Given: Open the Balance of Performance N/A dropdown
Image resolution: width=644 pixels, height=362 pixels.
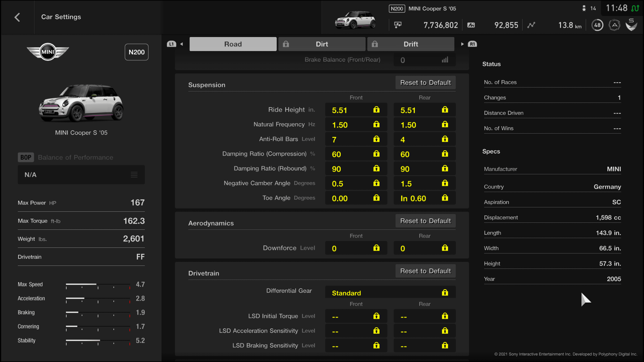Looking at the screenshot, I should [81, 175].
